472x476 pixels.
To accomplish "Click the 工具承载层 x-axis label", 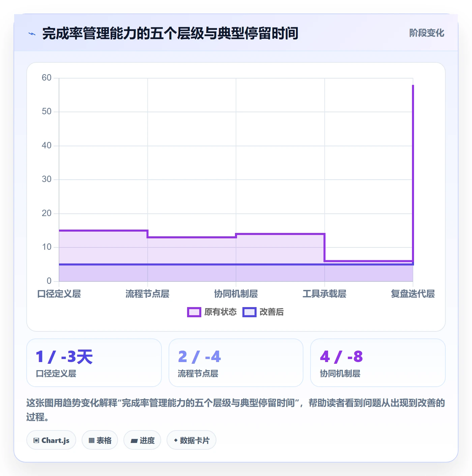I will [x=324, y=294].
